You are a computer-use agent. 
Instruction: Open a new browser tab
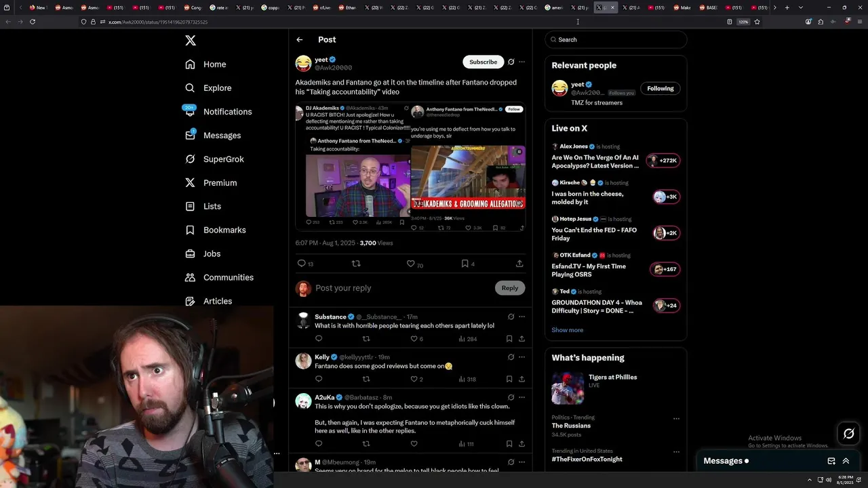pyautogui.click(x=787, y=7)
